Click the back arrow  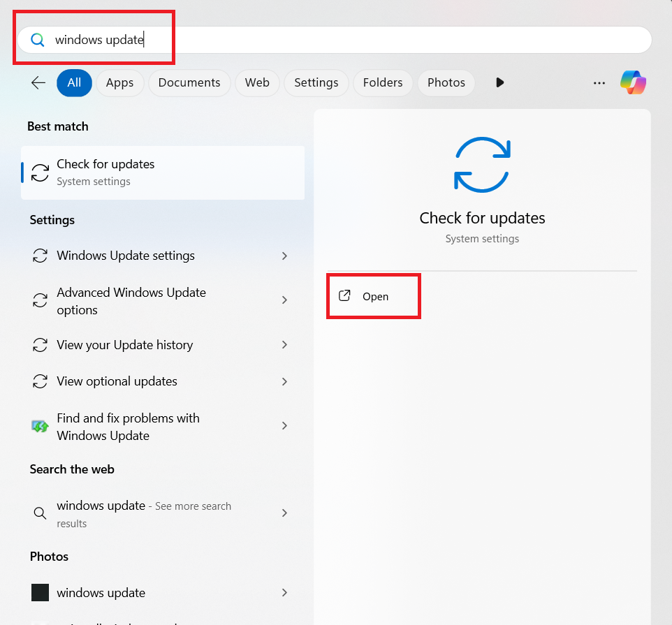[x=38, y=82]
